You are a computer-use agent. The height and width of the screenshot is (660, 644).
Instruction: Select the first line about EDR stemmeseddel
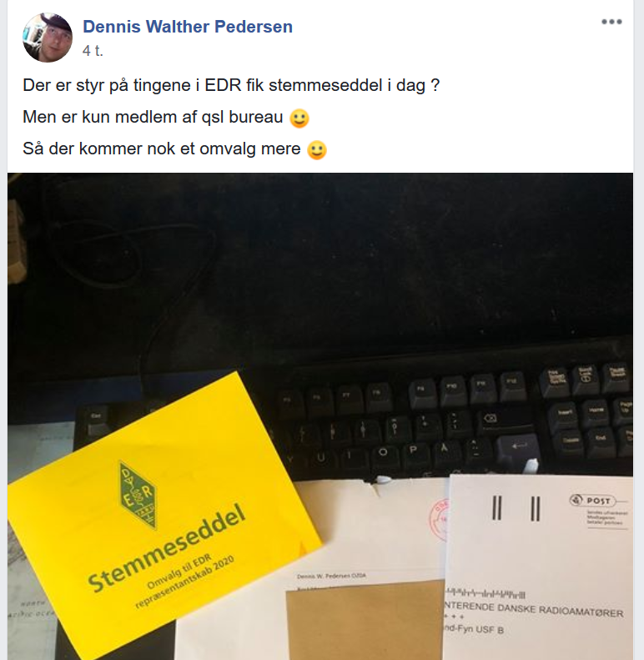(x=231, y=85)
